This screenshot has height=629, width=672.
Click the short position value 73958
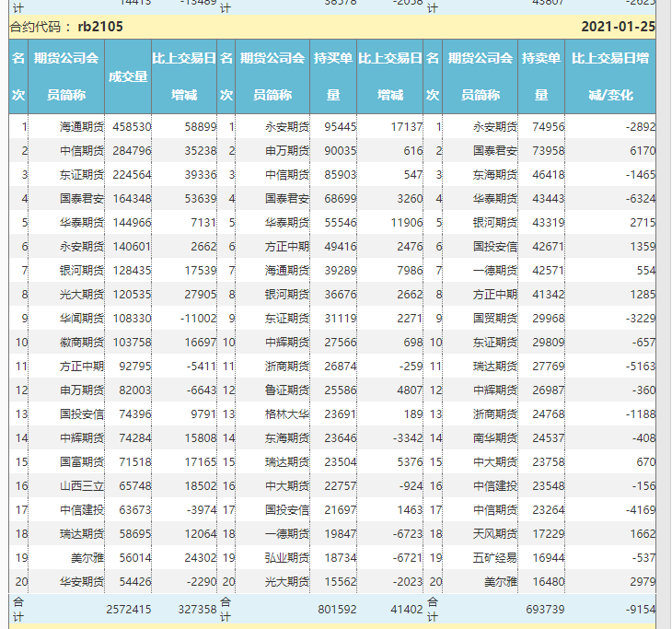click(x=549, y=151)
